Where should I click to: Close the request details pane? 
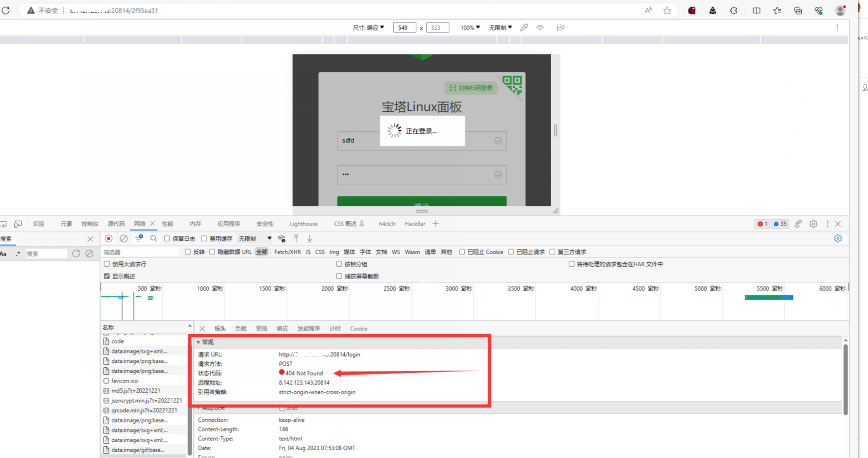(x=202, y=329)
